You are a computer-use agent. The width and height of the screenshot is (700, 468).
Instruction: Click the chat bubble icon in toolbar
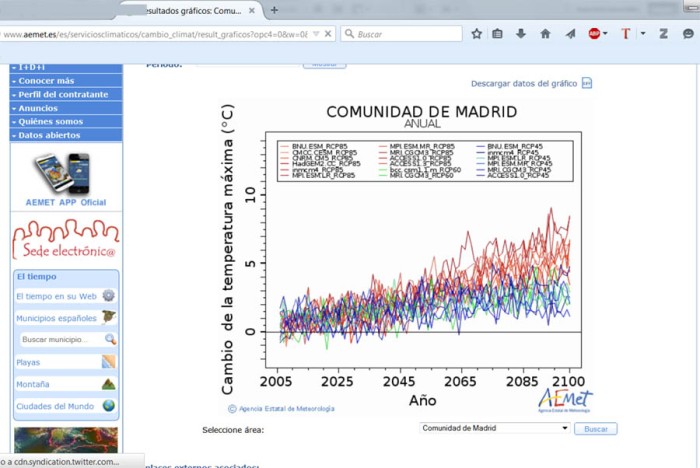689,33
